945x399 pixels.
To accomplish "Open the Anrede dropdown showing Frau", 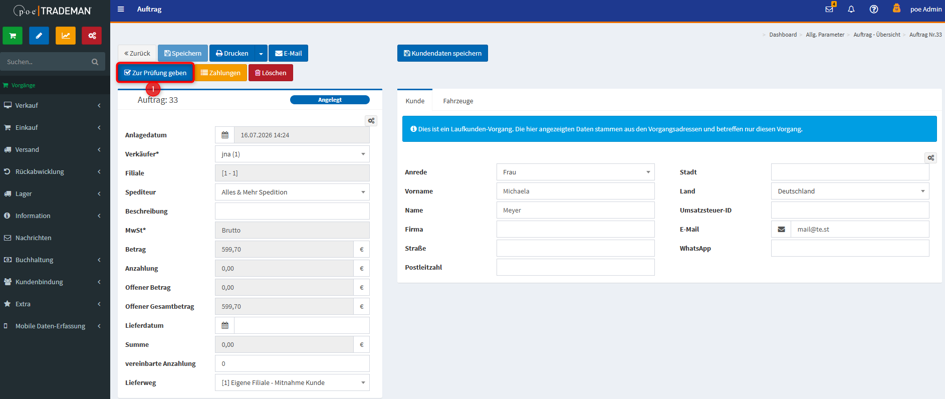I will click(576, 172).
